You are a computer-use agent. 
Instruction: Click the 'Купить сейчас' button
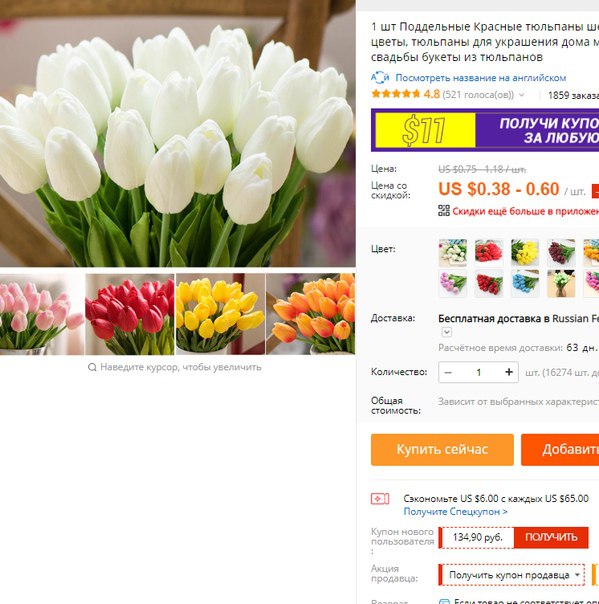click(442, 450)
